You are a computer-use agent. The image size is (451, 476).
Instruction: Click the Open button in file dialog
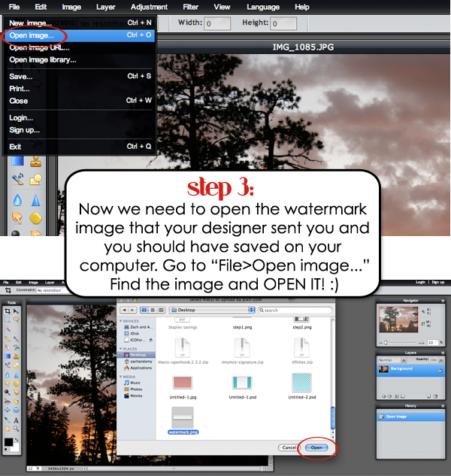pos(316,447)
